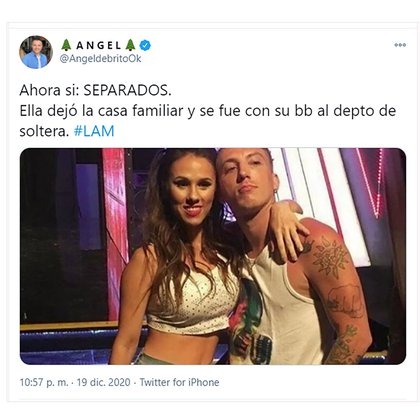This screenshot has width=420, height=420.
Task: Click the ANGEL display name
Action: coord(99,45)
